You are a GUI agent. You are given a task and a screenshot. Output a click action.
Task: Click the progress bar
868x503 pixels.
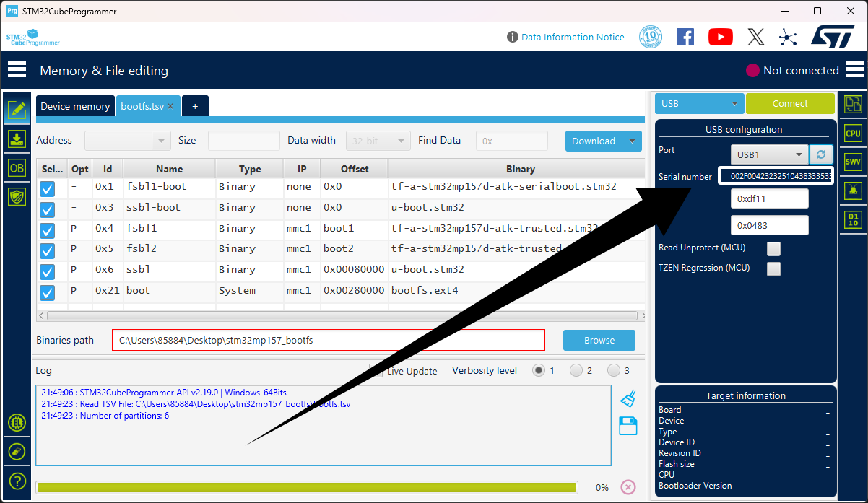pos(307,487)
